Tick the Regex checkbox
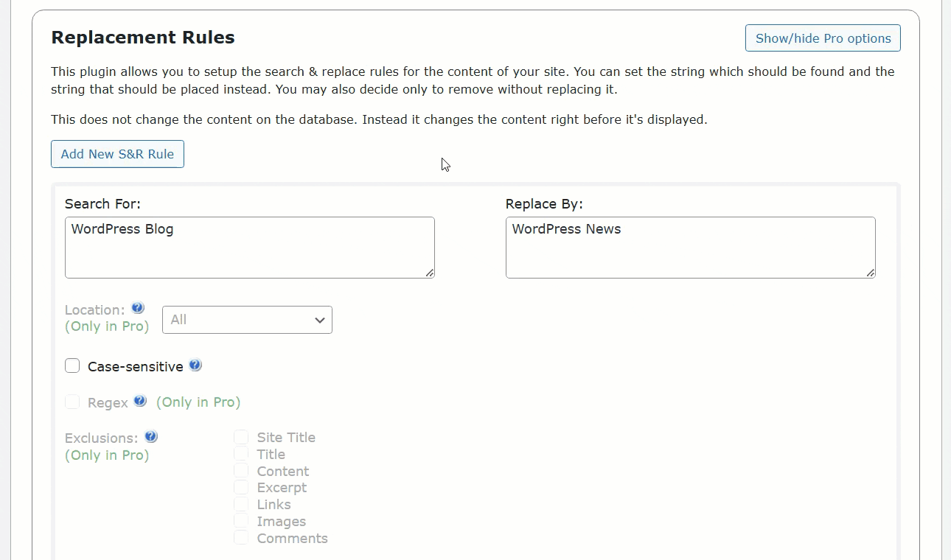 click(x=72, y=402)
